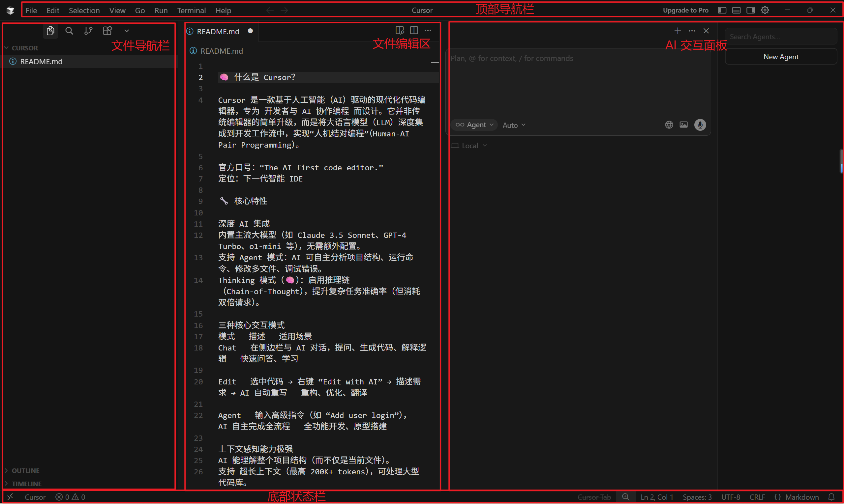
Task: Click the Explorer files icon
Action: pos(50,31)
